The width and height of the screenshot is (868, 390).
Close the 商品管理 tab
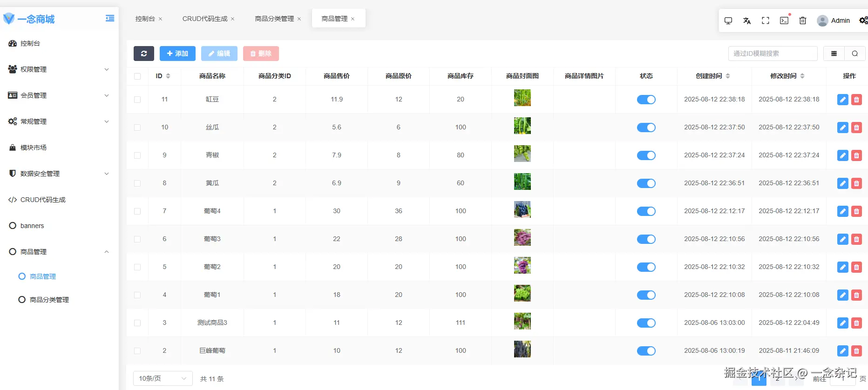[353, 19]
